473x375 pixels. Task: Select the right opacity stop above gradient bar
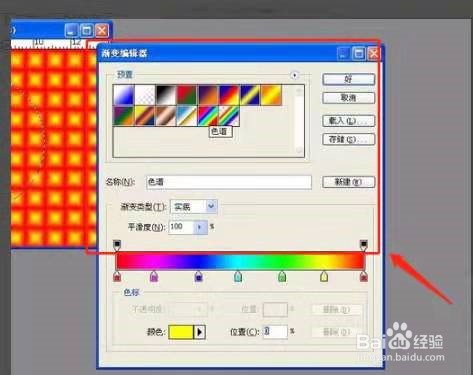click(364, 245)
